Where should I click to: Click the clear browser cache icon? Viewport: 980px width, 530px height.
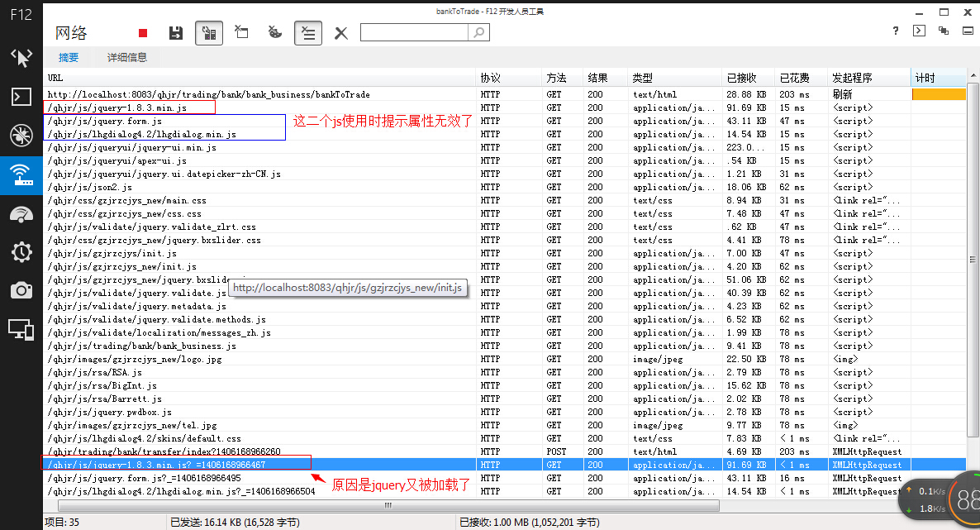click(241, 33)
